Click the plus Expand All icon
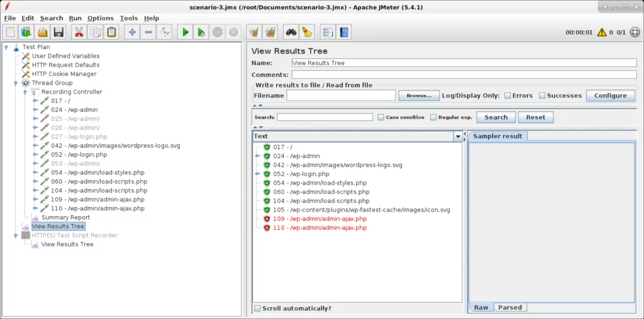 click(x=132, y=32)
